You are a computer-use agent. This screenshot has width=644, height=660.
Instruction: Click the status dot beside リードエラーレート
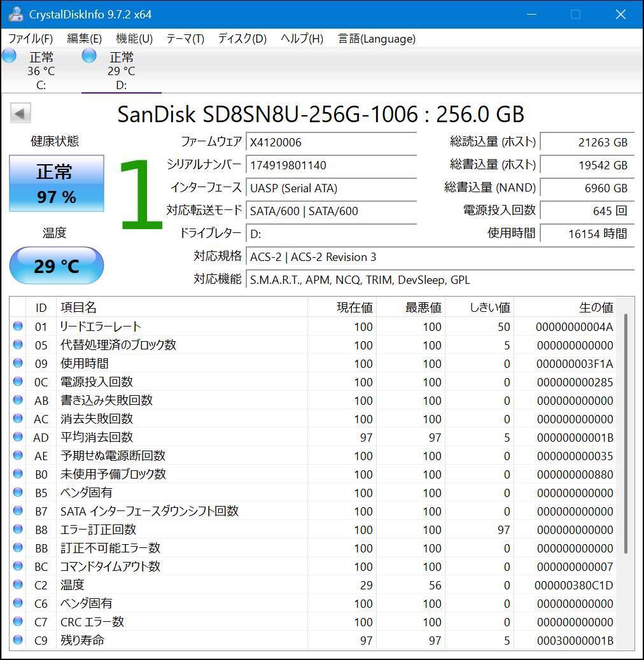tap(18, 326)
